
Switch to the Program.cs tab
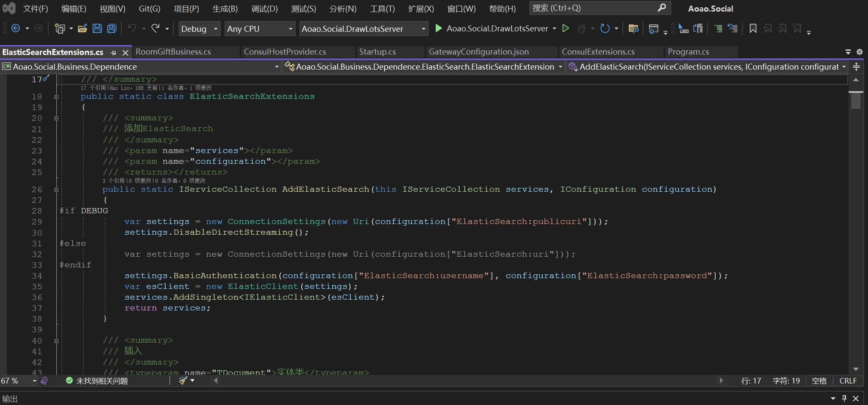688,52
